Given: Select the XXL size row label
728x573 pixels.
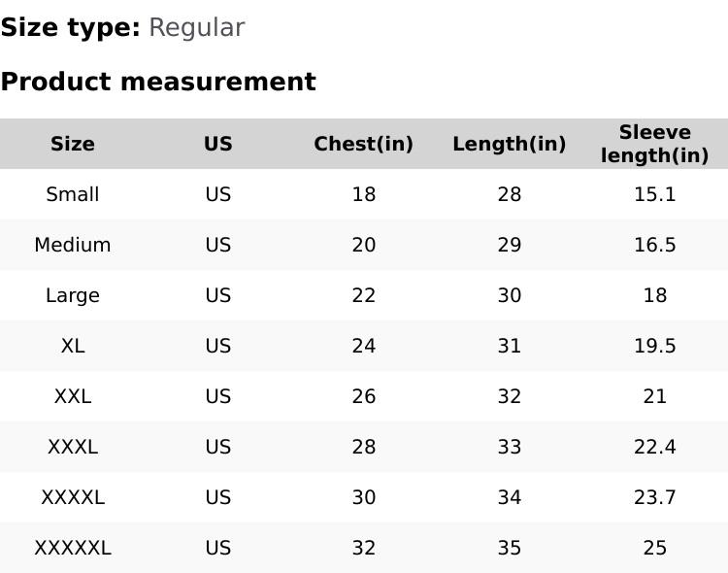Looking at the screenshot, I should [73, 396].
